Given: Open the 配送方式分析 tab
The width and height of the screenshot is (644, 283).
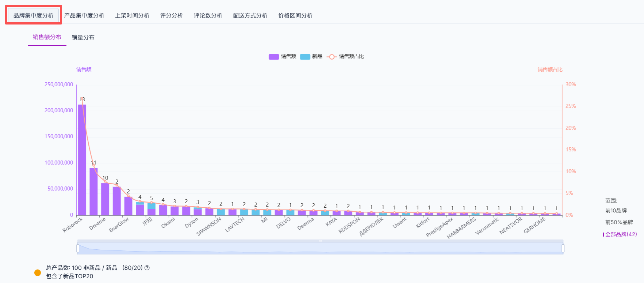Looking at the screenshot, I should [250, 15].
